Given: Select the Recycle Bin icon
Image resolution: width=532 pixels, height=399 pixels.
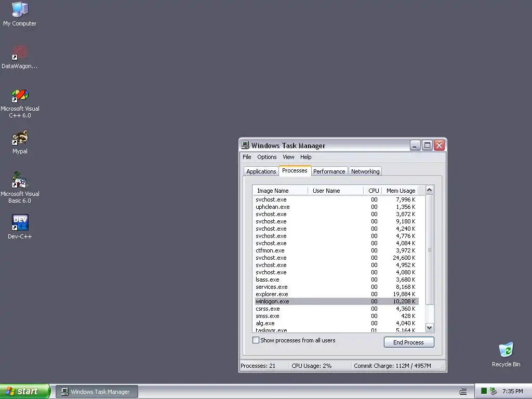Looking at the screenshot, I should [506, 354].
